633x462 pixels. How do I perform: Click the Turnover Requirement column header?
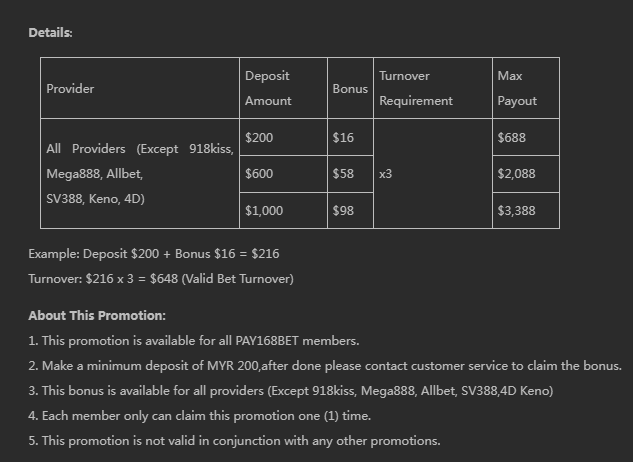pyautogui.click(x=416, y=88)
